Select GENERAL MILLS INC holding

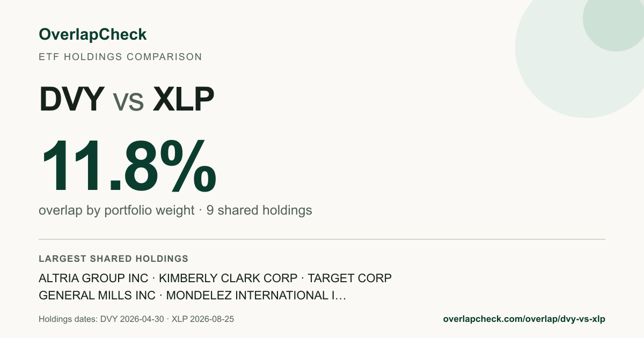click(x=97, y=296)
